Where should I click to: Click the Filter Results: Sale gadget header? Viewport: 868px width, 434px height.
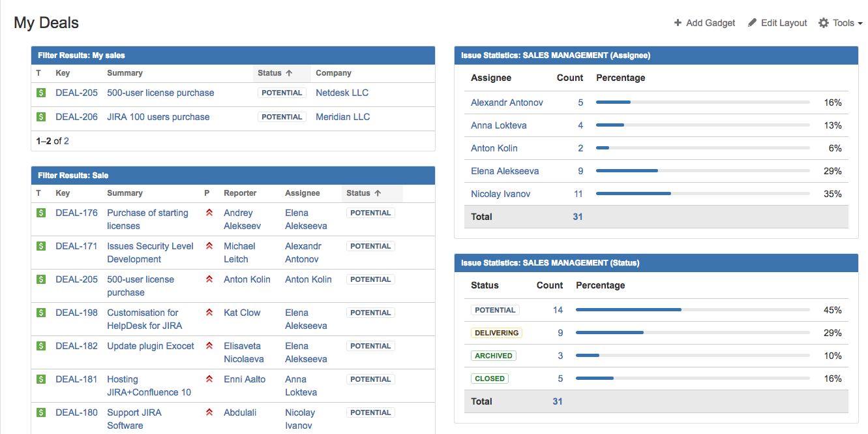233,176
